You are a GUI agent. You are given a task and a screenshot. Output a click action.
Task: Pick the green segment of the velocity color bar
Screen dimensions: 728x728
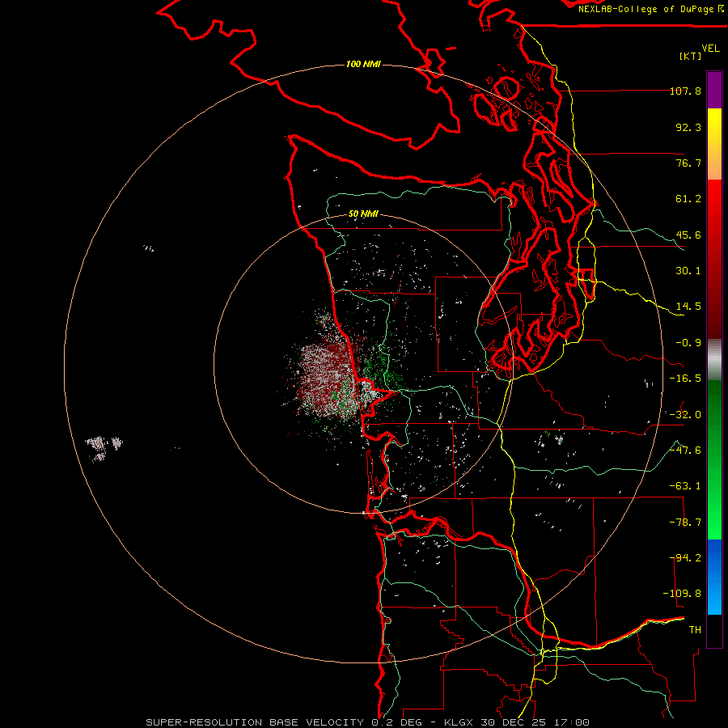point(714,459)
